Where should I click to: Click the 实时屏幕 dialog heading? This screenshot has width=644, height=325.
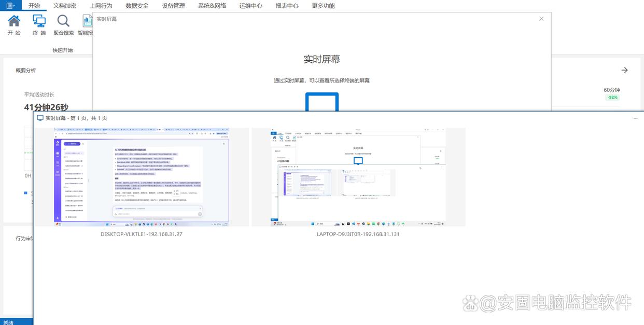(x=322, y=59)
